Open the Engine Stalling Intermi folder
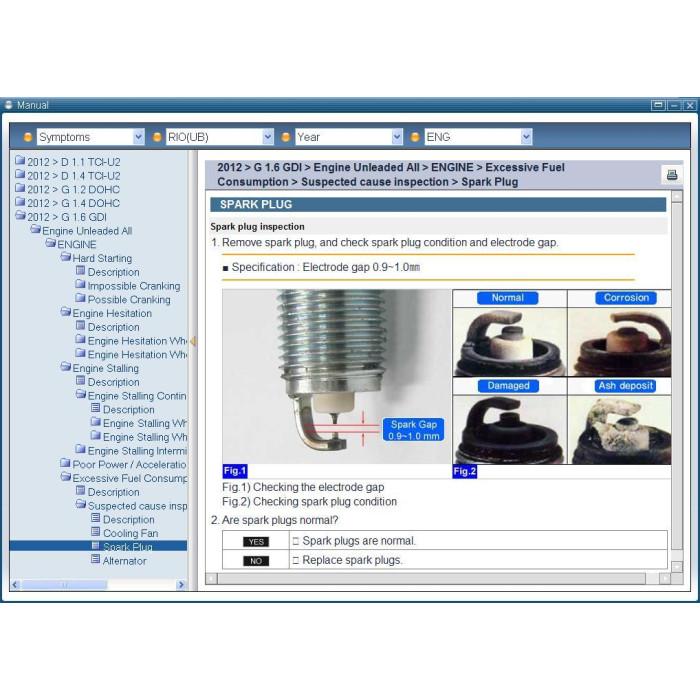This screenshot has width=700, height=700. tap(137, 450)
